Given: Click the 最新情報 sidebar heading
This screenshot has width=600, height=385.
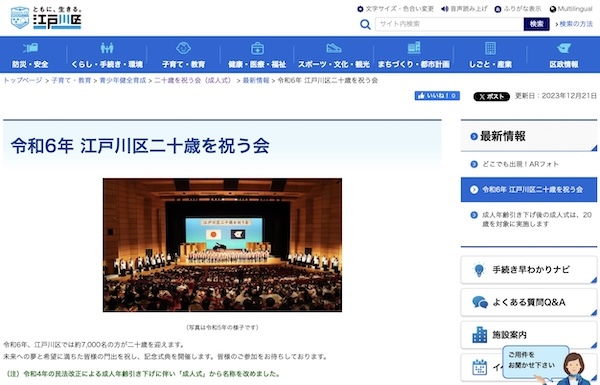Looking at the screenshot, I should point(502,136).
